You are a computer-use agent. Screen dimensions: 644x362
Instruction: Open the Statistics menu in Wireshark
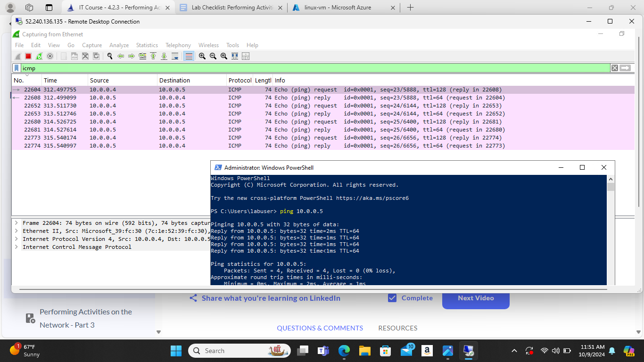[x=147, y=45]
